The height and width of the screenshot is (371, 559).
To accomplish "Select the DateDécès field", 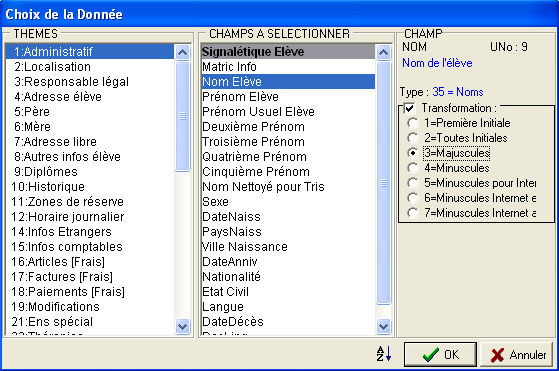I will coord(288,321).
